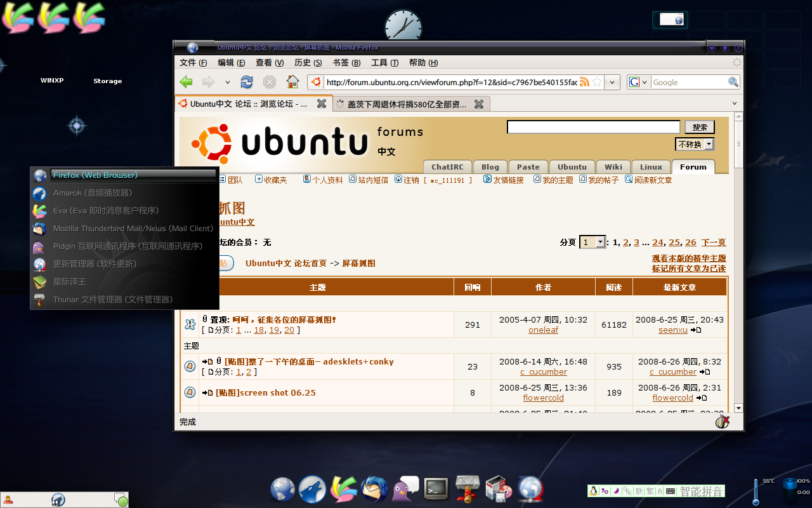Open the URL history dropdown

pos(612,82)
